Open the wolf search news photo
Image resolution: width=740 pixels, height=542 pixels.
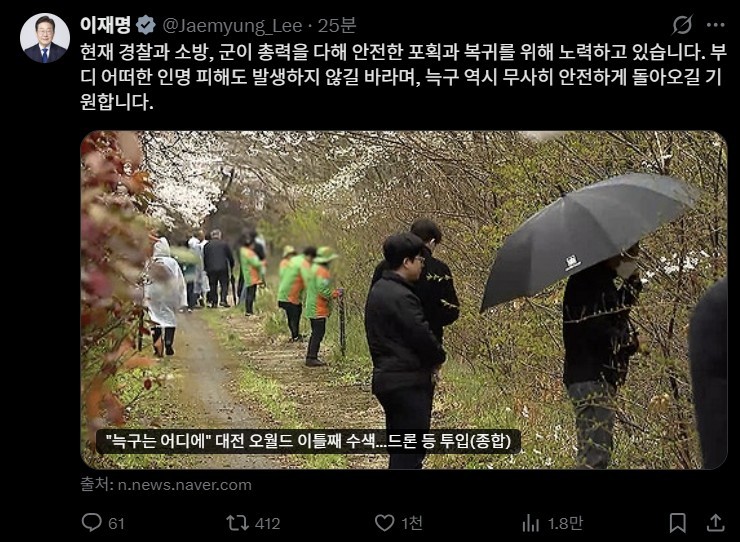point(404,300)
